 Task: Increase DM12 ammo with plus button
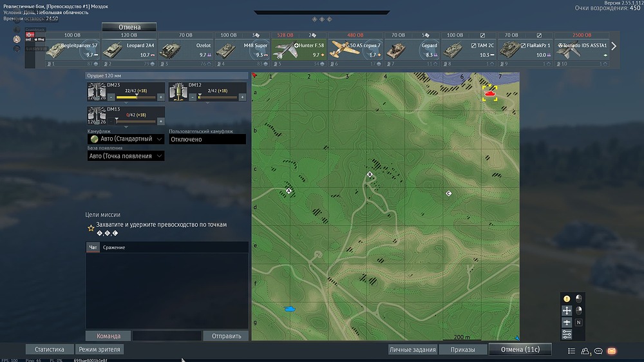(242, 97)
